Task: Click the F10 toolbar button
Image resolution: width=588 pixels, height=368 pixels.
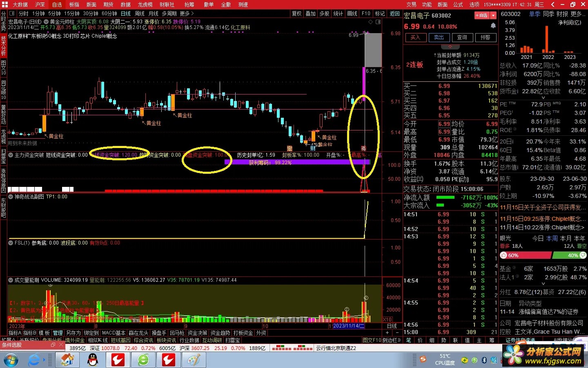Action: coord(366,13)
